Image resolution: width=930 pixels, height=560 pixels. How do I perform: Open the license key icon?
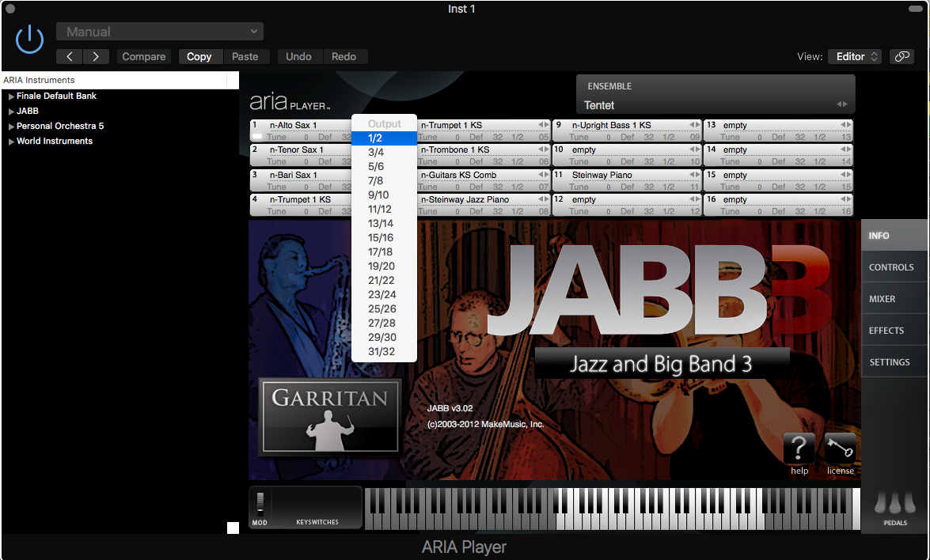[x=841, y=448]
